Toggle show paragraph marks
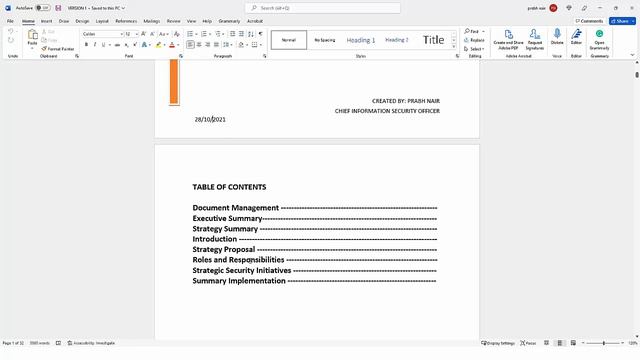The image size is (640, 360). [260, 34]
